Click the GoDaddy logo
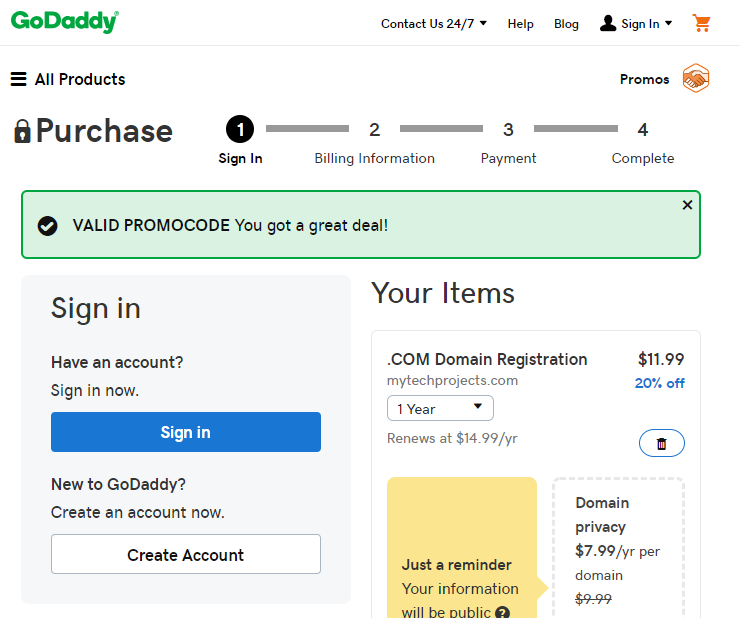 coord(65,22)
